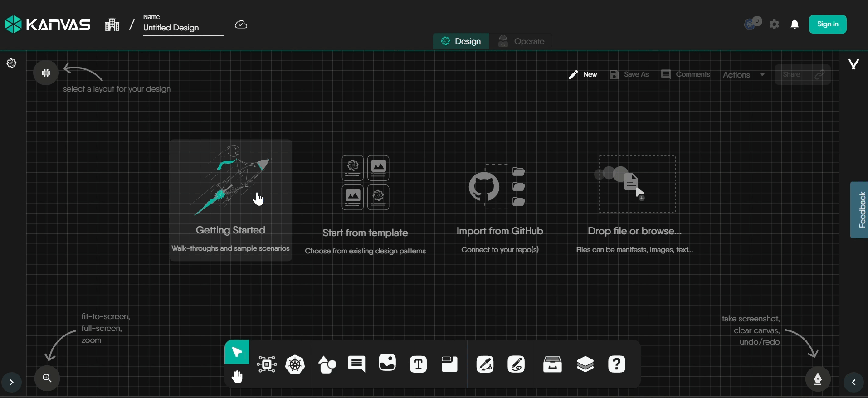Expand the left sidebar chevron
Viewport: 868px width, 398px height.
pos(12,382)
